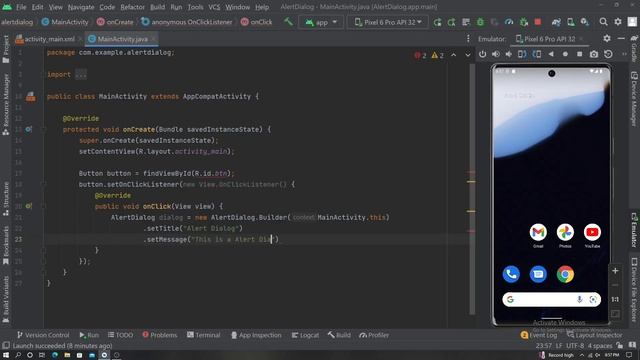The height and width of the screenshot is (360, 640).
Task: Open the Phone app on emulator
Action: click(x=511, y=274)
